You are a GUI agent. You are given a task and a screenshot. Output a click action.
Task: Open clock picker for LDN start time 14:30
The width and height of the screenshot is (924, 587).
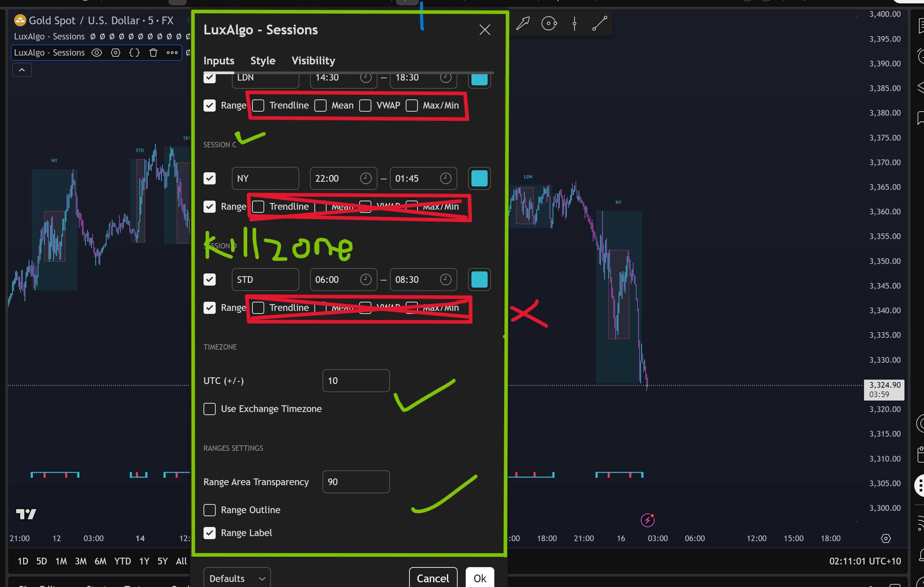coord(366,78)
